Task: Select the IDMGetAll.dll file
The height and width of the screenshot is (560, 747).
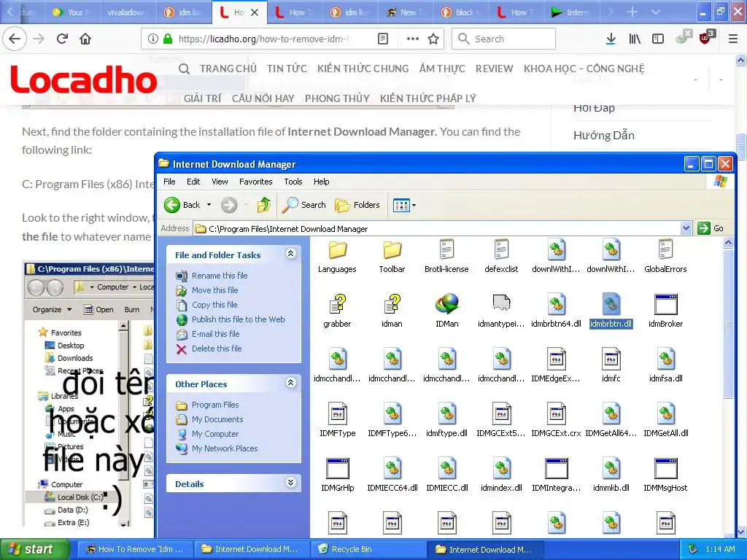Action: click(665, 421)
